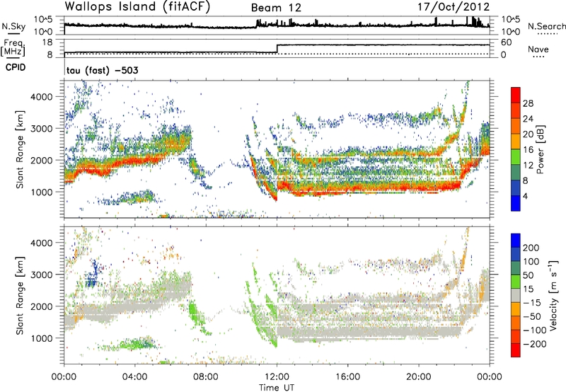Click the '-200' label on the velocity scale
The image size is (566, 392).
click(535, 344)
